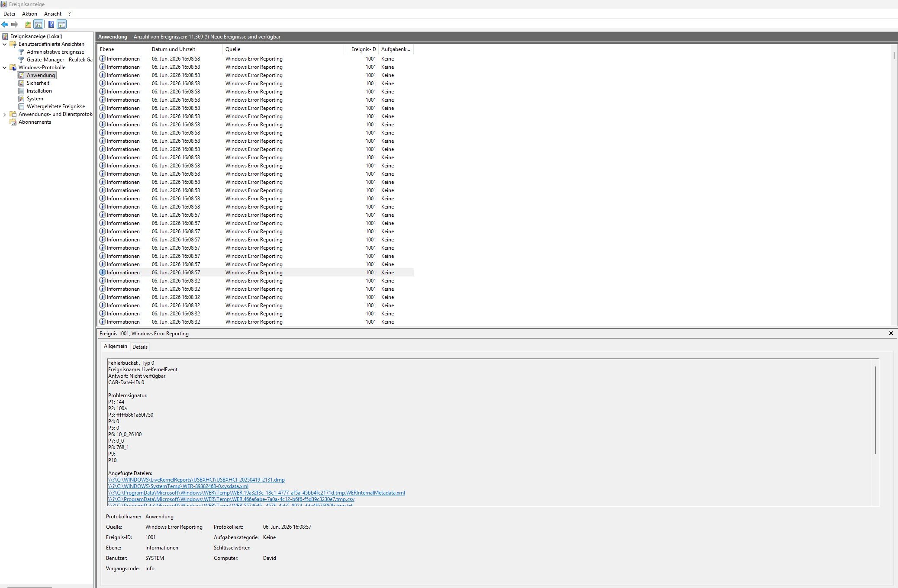
Task: Select the Windows-Protokolle folder
Action: 42,67
